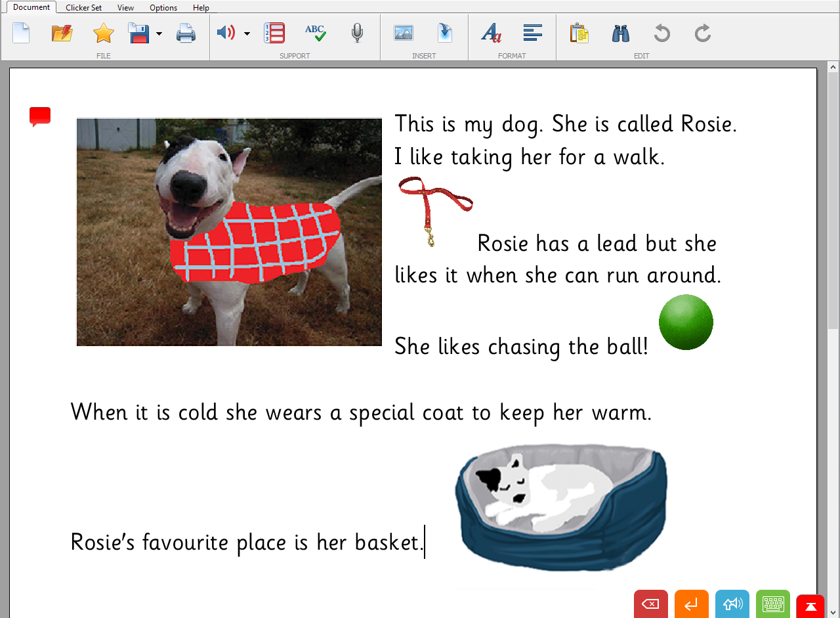
Task: Open the Find tool with binoculars icon
Action: click(620, 33)
